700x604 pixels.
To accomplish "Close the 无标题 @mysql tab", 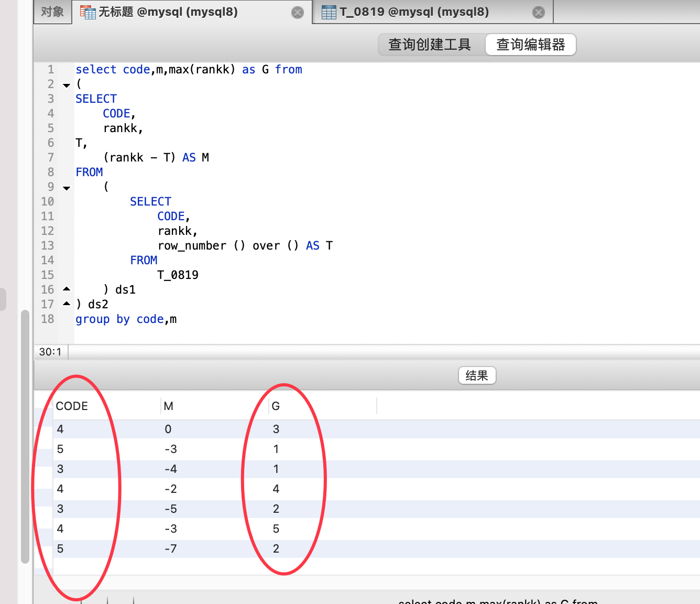I will [298, 13].
